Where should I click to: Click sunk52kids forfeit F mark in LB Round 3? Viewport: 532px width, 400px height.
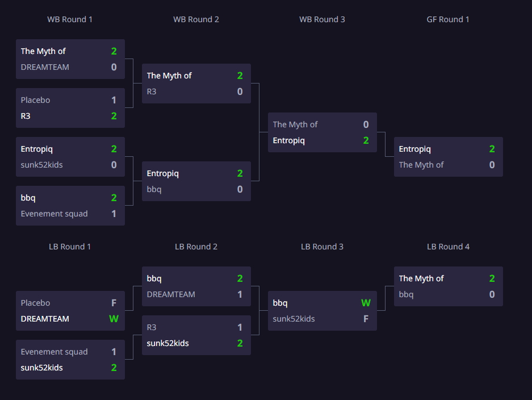[x=366, y=319]
